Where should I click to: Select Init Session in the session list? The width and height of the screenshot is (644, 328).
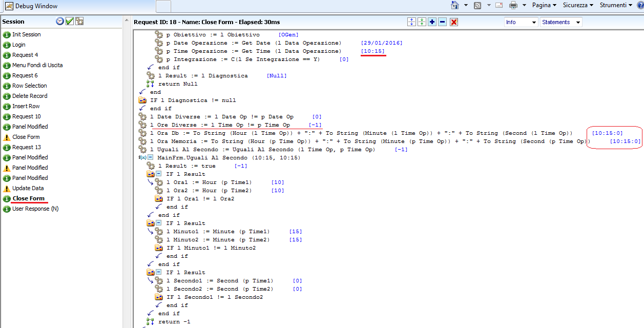(x=27, y=34)
